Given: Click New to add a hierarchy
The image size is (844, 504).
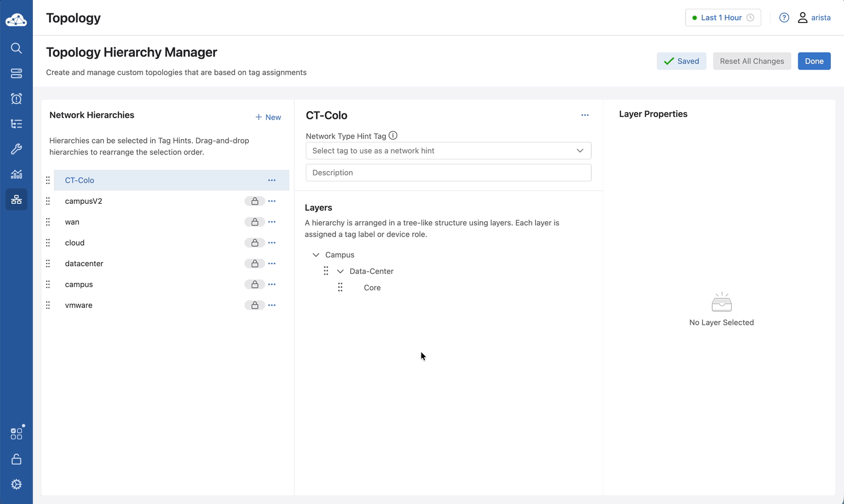Looking at the screenshot, I should click(x=268, y=117).
